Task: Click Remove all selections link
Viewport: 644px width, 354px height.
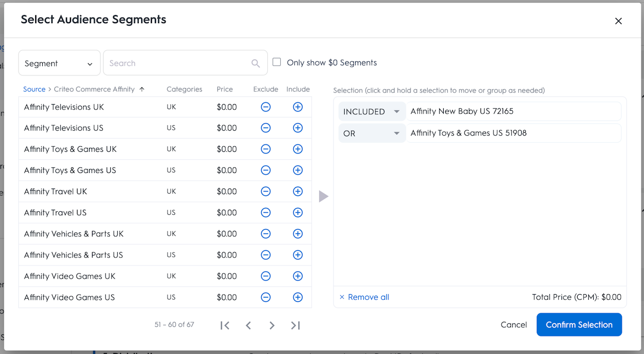Action: point(364,297)
